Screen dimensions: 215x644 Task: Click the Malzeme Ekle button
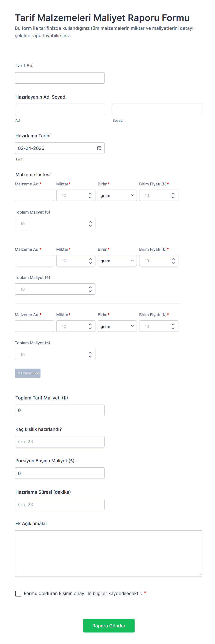click(x=28, y=373)
